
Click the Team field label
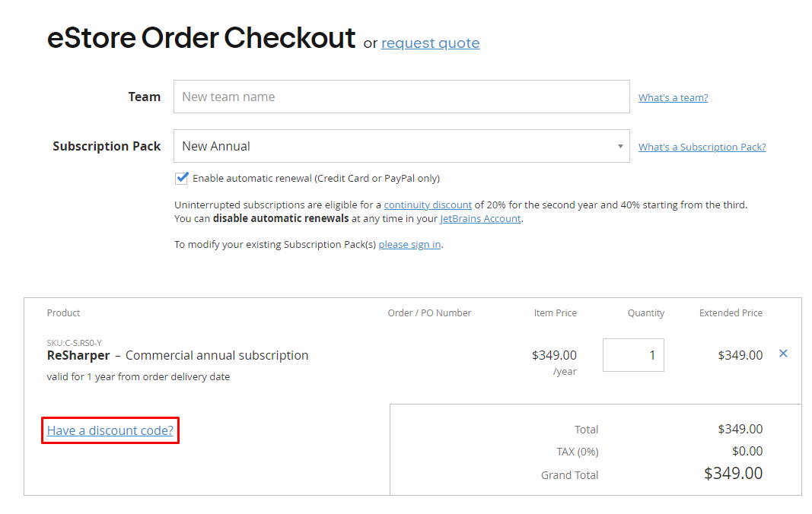tap(145, 97)
